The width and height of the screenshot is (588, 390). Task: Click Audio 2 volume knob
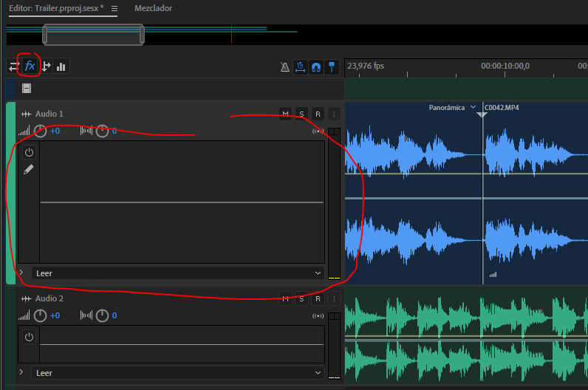coord(40,315)
